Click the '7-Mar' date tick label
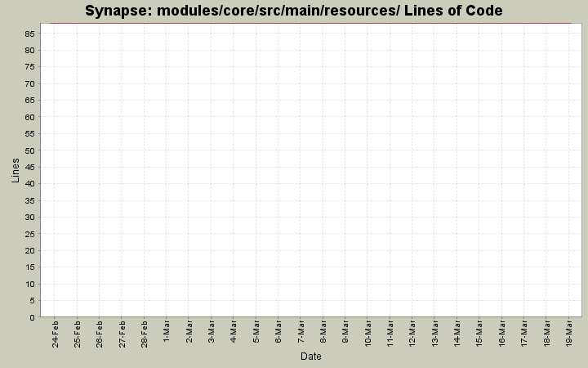 coord(301,331)
